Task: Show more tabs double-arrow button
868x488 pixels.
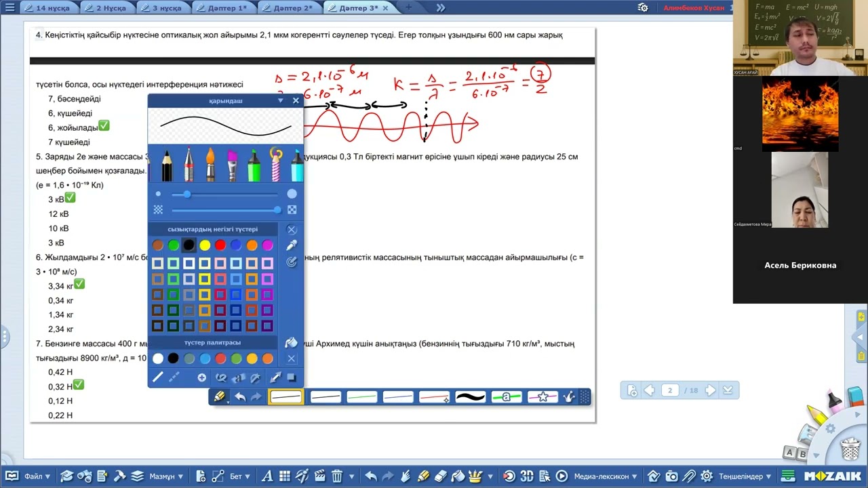Action: [x=440, y=7]
